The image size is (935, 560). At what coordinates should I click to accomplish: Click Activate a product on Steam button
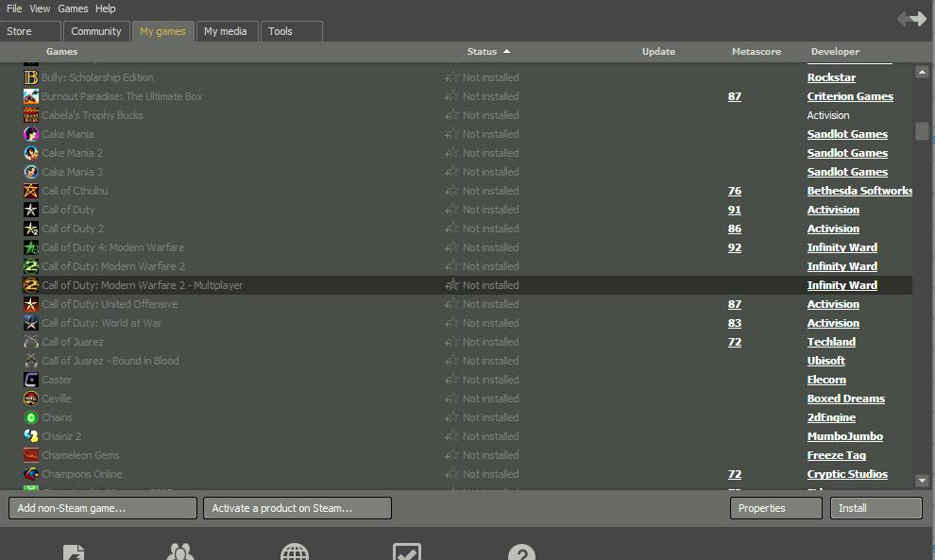pyautogui.click(x=297, y=508)
